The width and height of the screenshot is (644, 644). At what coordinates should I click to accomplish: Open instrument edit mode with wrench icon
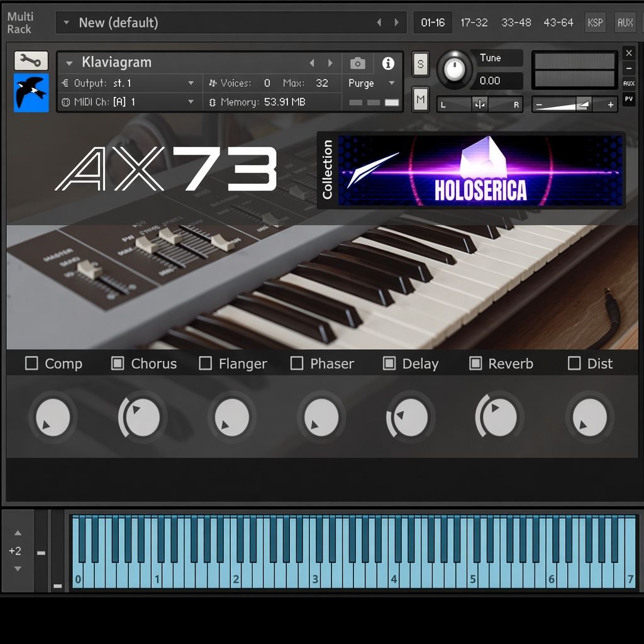(x=31, y=61)
